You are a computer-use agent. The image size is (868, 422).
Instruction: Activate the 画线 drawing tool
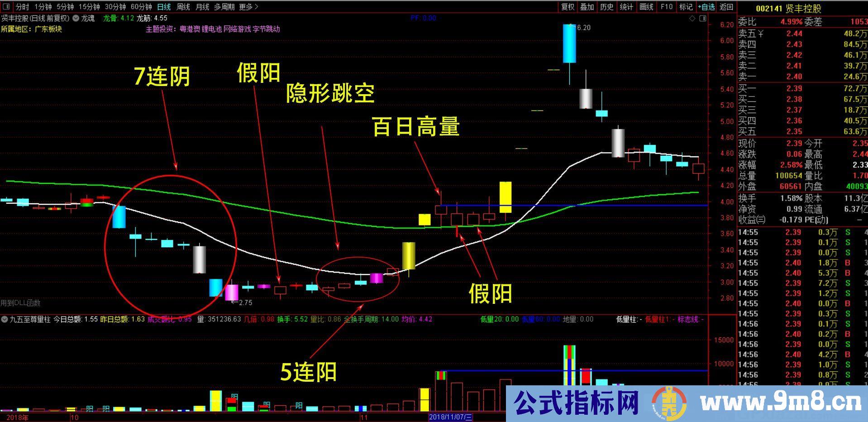pos(646,7)
